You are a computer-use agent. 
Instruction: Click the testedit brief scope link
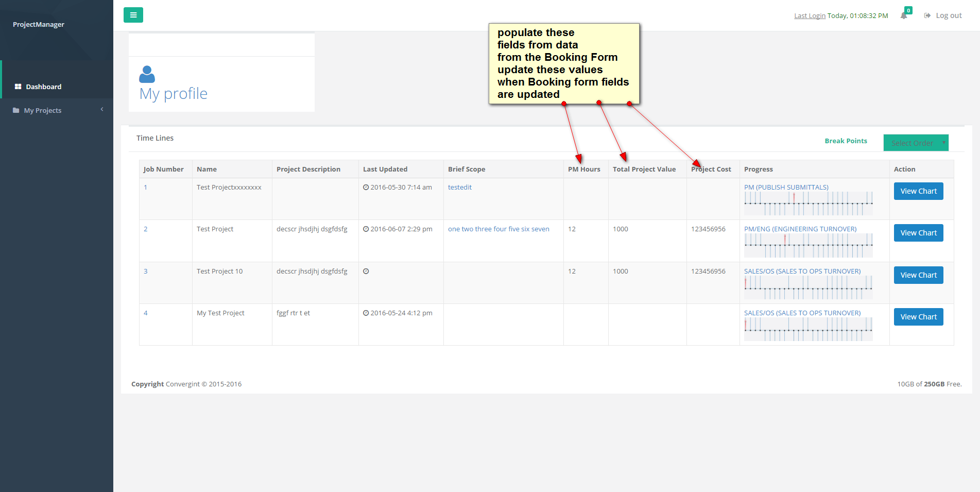click(x=460, y=187)
